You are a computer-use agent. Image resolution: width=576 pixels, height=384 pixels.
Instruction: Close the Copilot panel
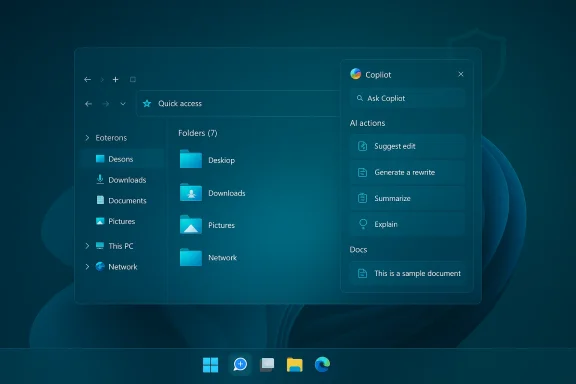tap(461, 74)
